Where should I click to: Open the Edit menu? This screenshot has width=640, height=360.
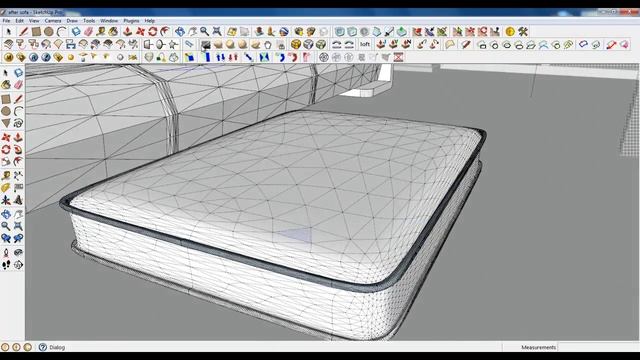click(19, 21)
